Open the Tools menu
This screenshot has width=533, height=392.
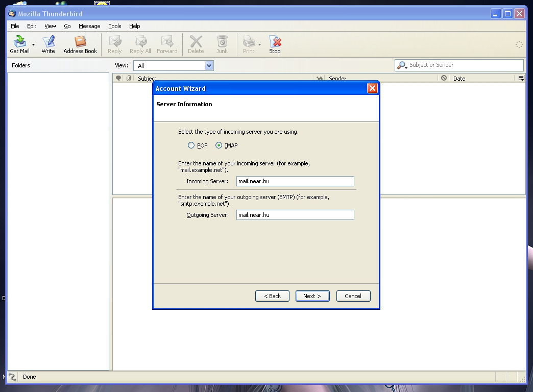pyautogui.click(x=115, y=26)
